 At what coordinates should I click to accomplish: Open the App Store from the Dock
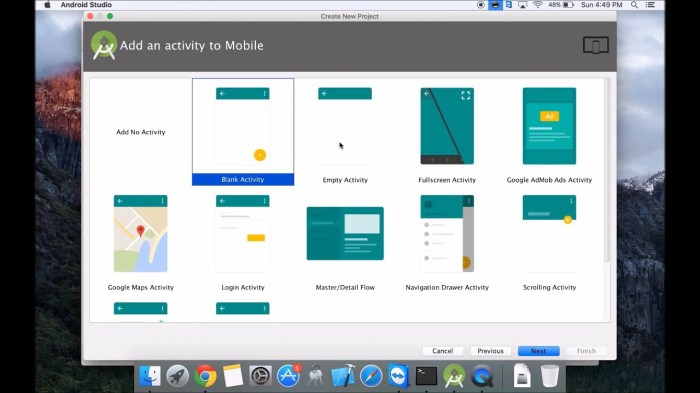[288, 376]
